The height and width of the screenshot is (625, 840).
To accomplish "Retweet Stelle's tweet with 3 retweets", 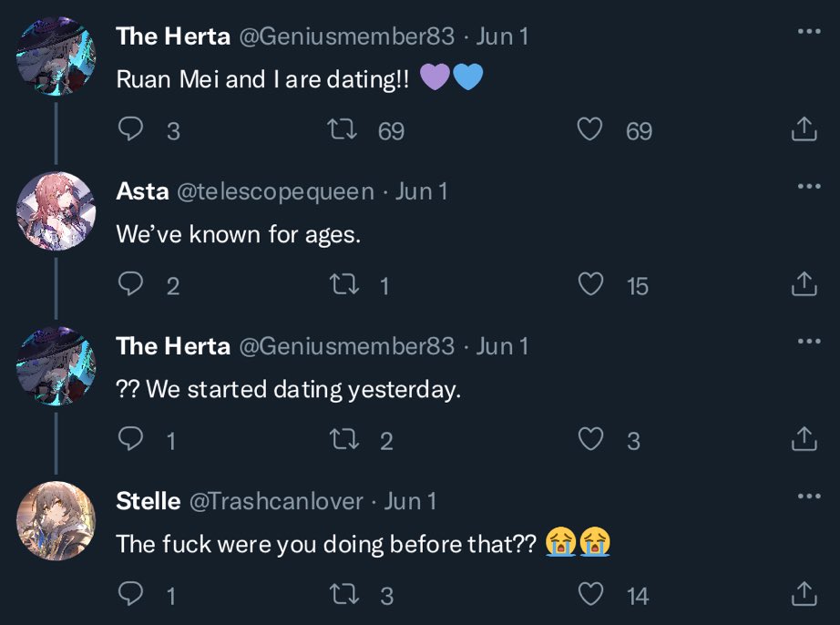I will point(341,595).
